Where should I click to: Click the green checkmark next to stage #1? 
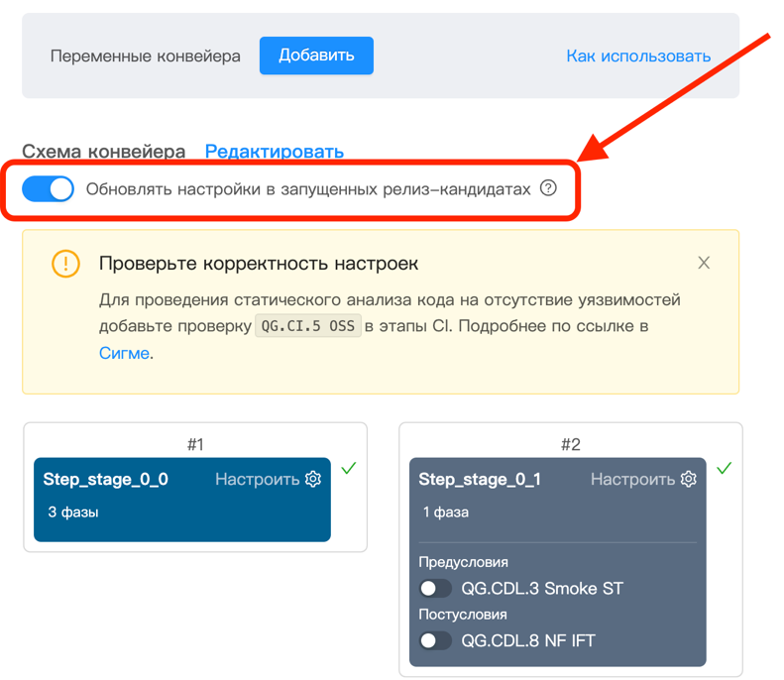tap(348, 468)
